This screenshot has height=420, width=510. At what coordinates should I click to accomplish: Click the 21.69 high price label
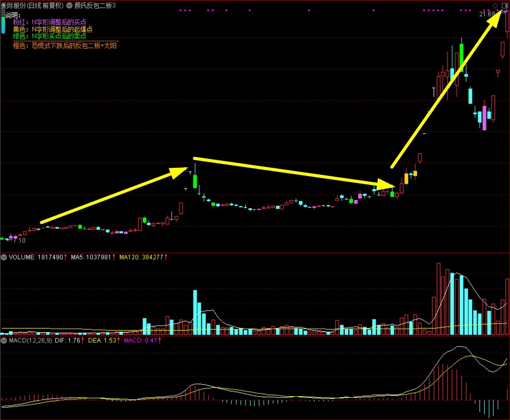click(487, 14)
